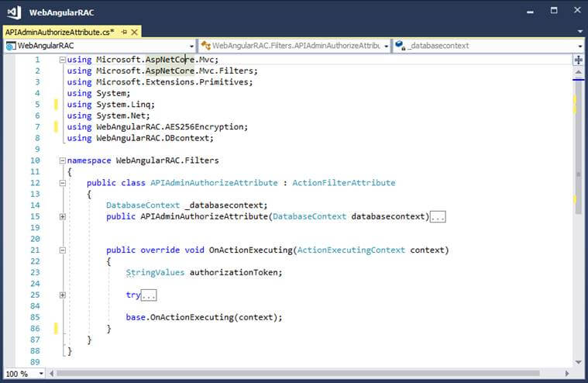Click the vertical scrollbar down arrow
The height and width of the screenshot is (383, 588).
click(578, 362)
